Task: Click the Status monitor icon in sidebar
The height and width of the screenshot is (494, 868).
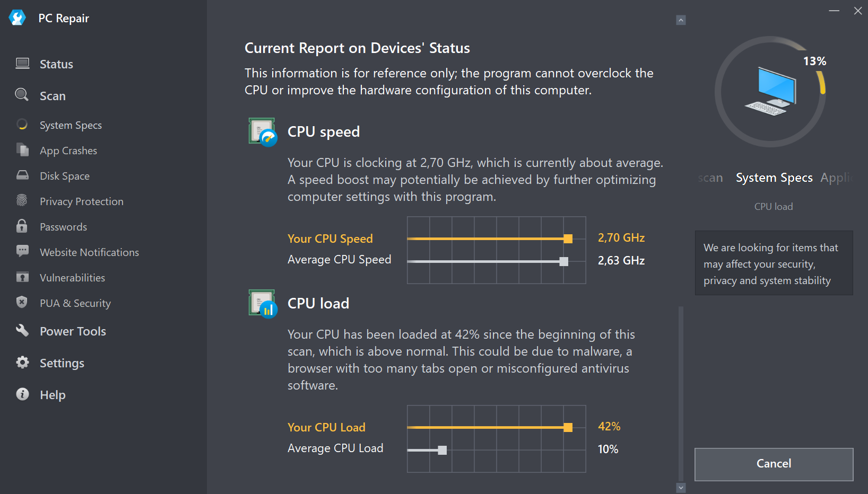Action: point(22,64)
